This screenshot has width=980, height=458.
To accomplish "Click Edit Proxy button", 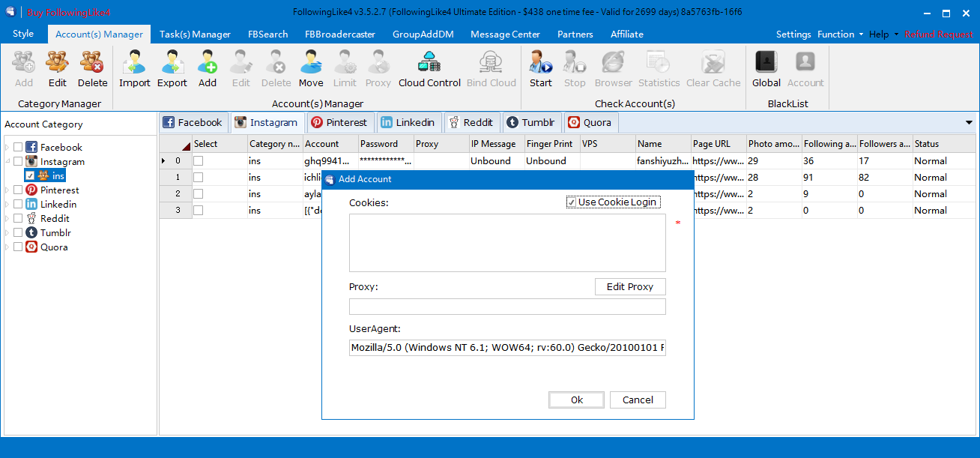I will click(630, 287).
